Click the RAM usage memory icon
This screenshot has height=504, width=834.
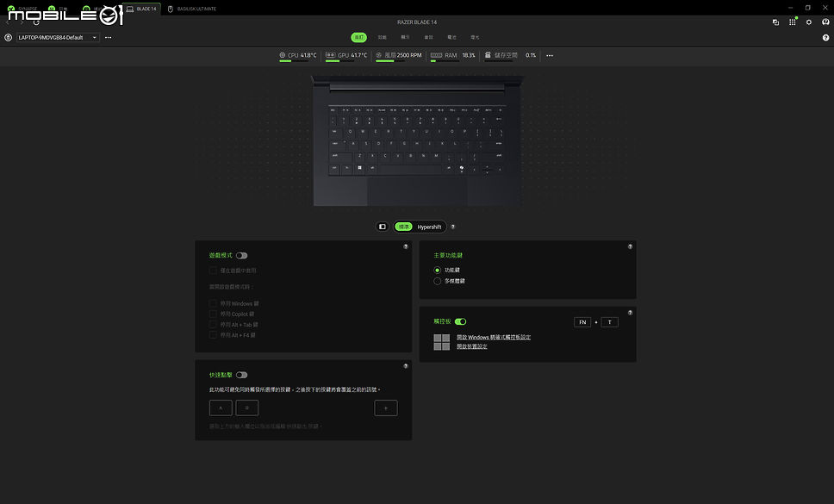[x=436, y=55]
